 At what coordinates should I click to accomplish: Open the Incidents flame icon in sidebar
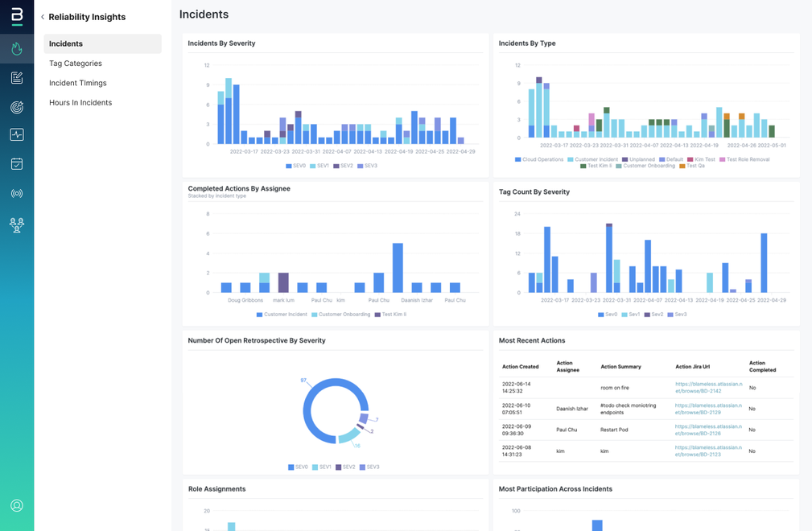click(16, 49)
